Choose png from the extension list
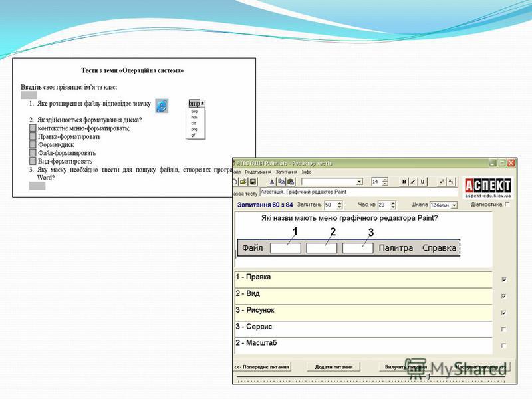 click(194, 129)
